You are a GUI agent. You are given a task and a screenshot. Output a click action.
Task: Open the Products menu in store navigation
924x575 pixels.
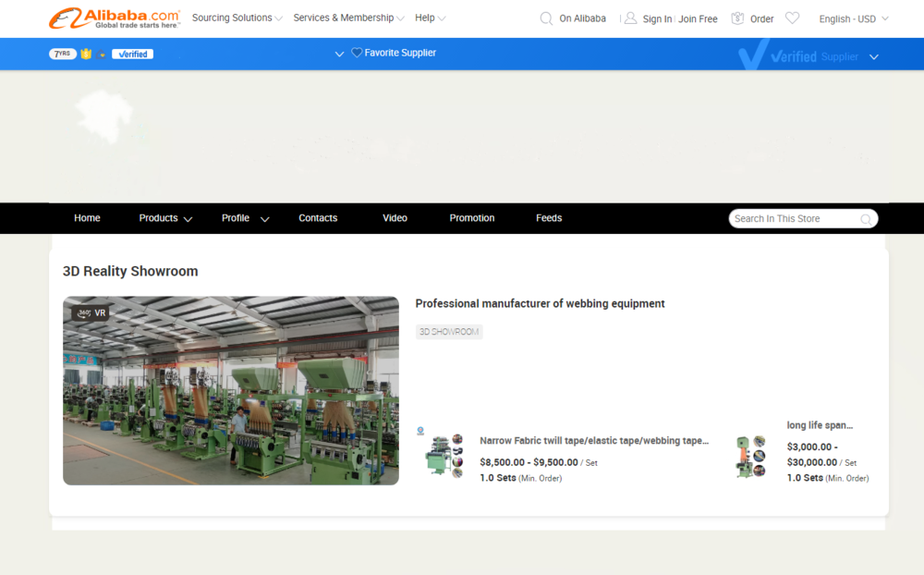tap(165, 218)
